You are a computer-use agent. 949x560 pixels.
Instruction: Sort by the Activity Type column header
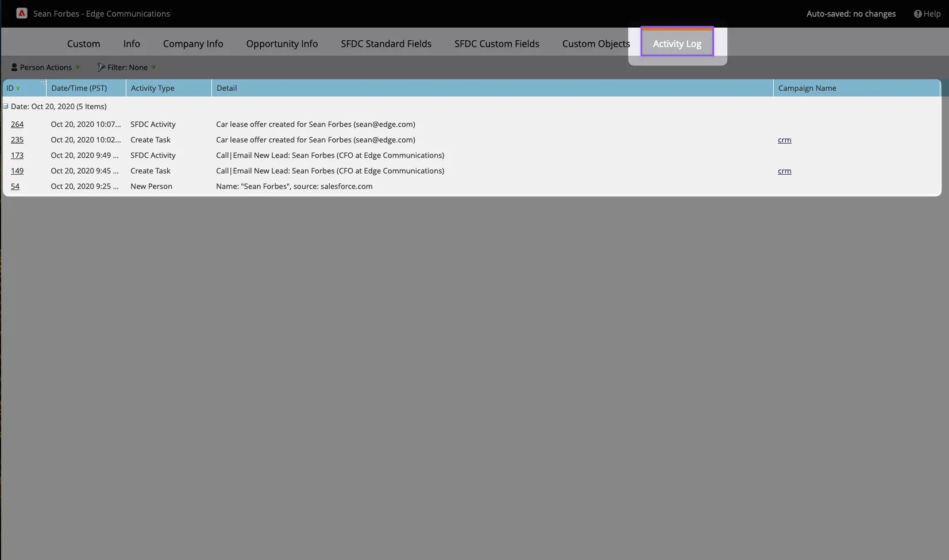click(x=169, y=88)
